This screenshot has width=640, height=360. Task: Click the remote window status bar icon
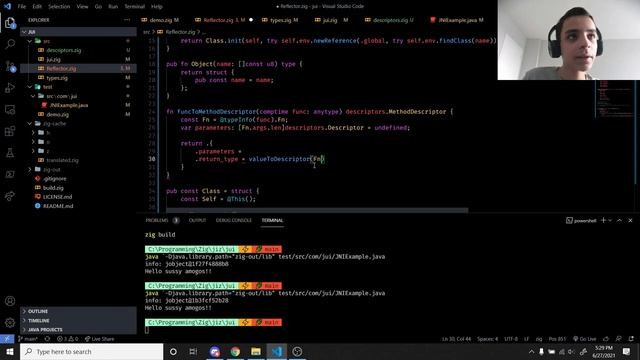[7, 339]
